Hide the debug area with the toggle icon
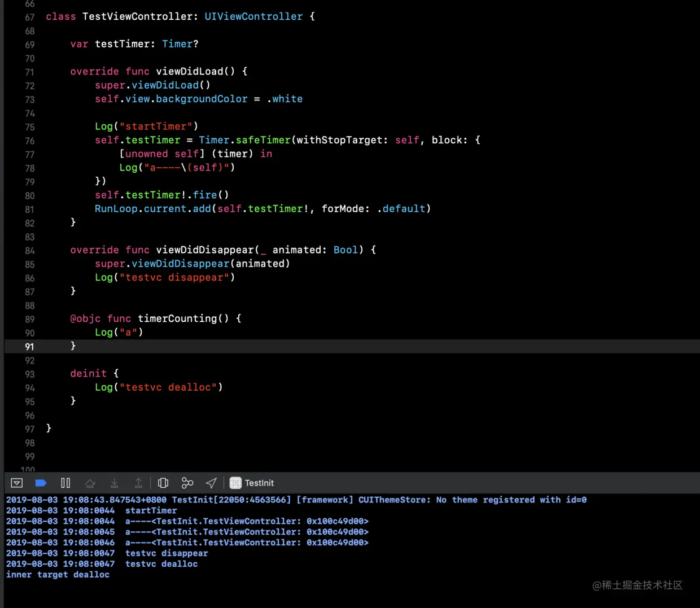 [17, 483]
